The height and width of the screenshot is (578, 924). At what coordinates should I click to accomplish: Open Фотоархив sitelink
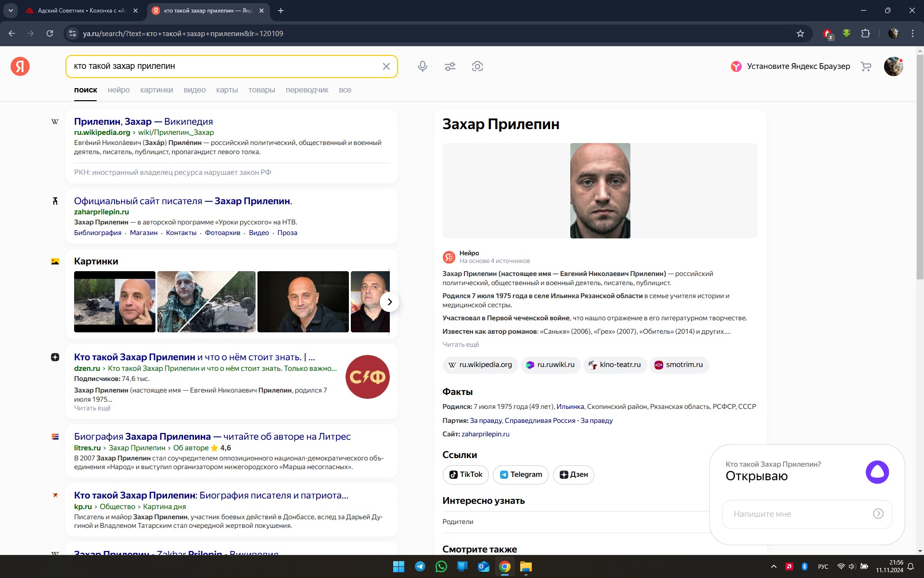pos(222,233)
